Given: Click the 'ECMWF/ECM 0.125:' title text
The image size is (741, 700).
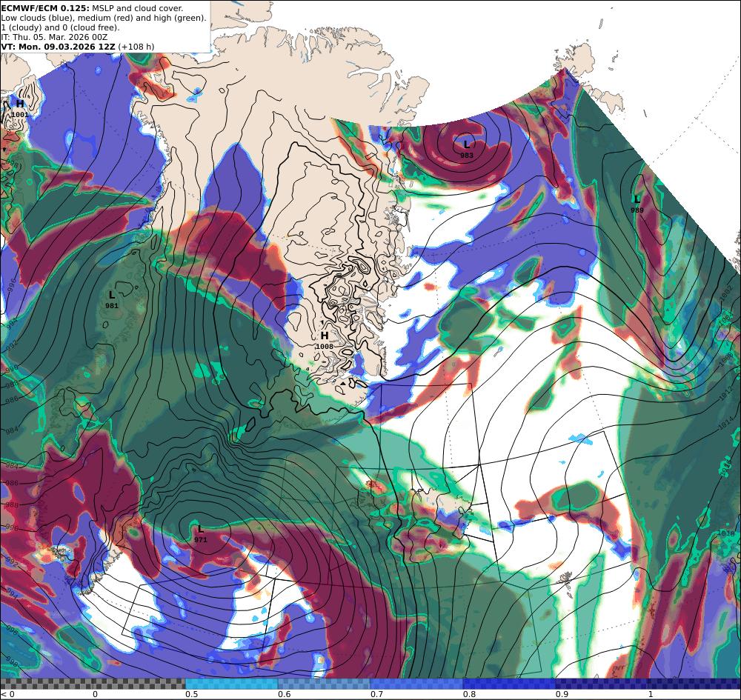Looking at the screenshot, I should click(x=44, y=8).
